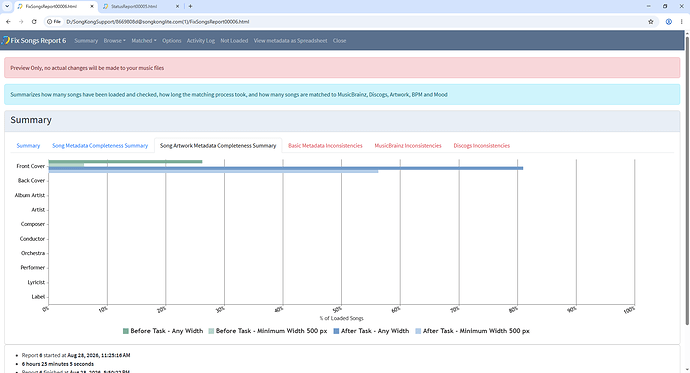Click the Orchestra axis label
The width and height of the screenshot is (690, 373).
click(x=33, y=253)
